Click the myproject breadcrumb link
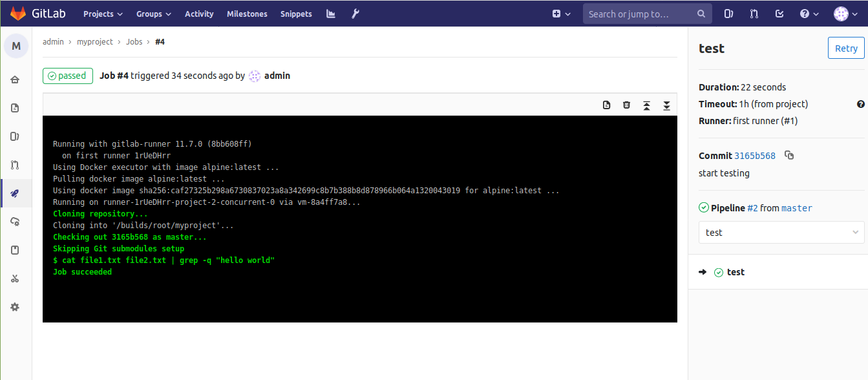The width and height of the screenshot is (868, 380). [95, 42]
